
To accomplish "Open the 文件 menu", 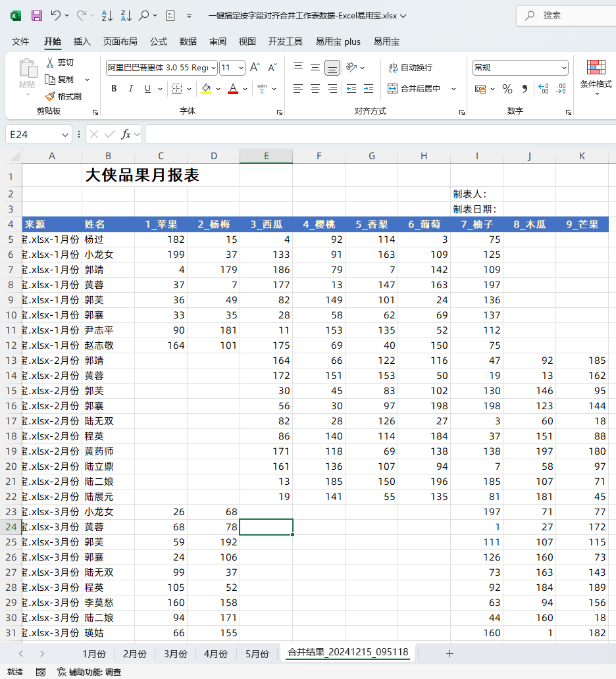I will click(x=20, y=41).
